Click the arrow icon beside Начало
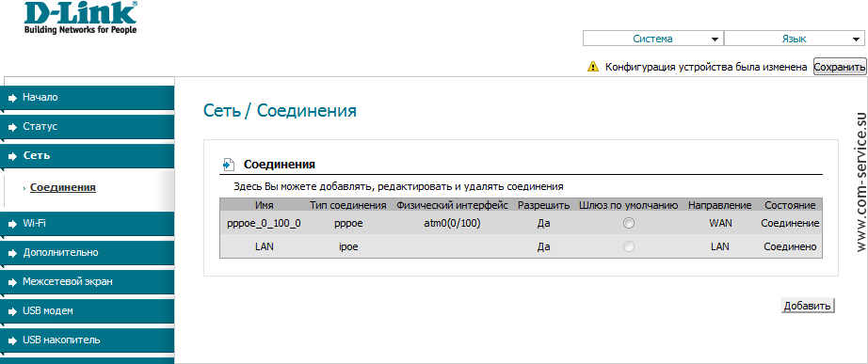 (13, 99)
